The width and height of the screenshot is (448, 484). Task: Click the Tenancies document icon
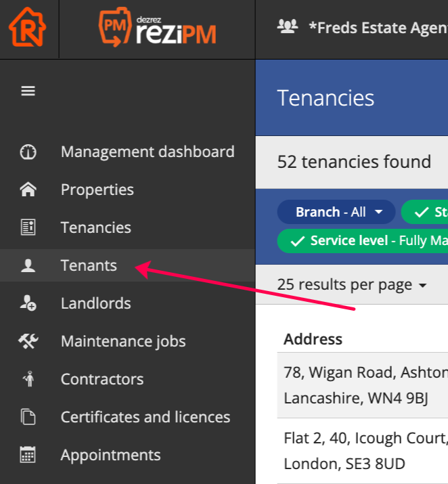point(28,227)
